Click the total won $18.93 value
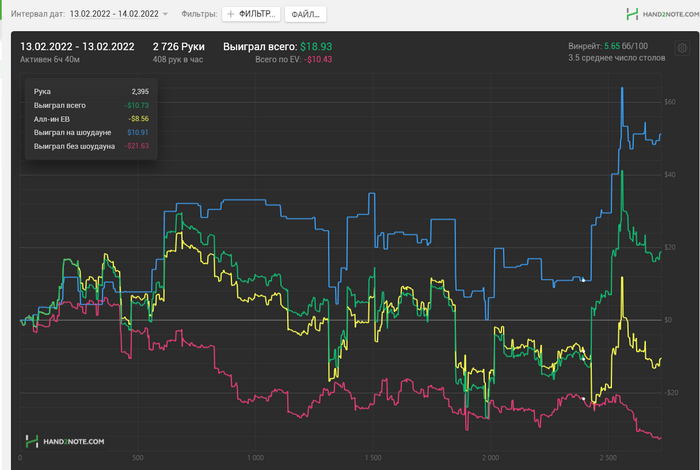This screenshot has width=700, height=470. coord(318,46)
